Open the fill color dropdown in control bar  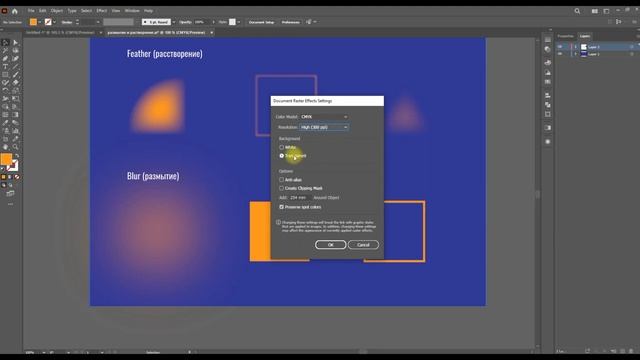click(x=40, y=22)
